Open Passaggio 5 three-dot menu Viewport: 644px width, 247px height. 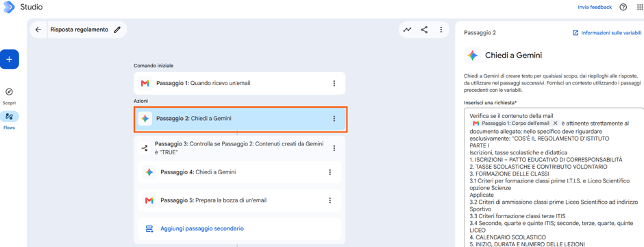point(330,200)
